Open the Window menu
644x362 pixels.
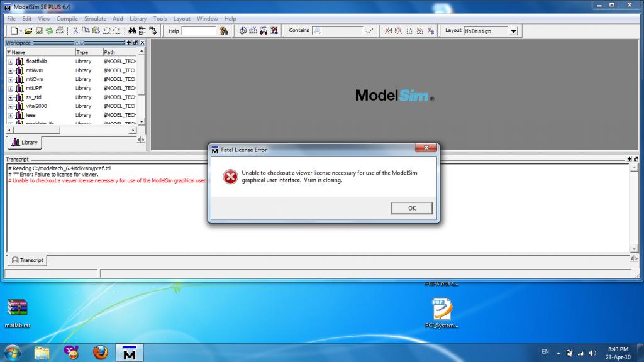tap(207, 19)
